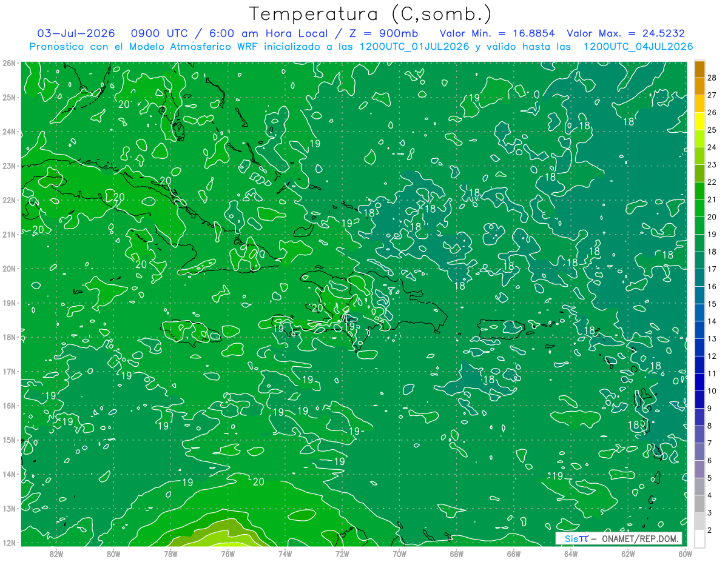The image size is (728, 562).
Task: Click the '76W' longitude axis label
Action: tap(227, 554)
